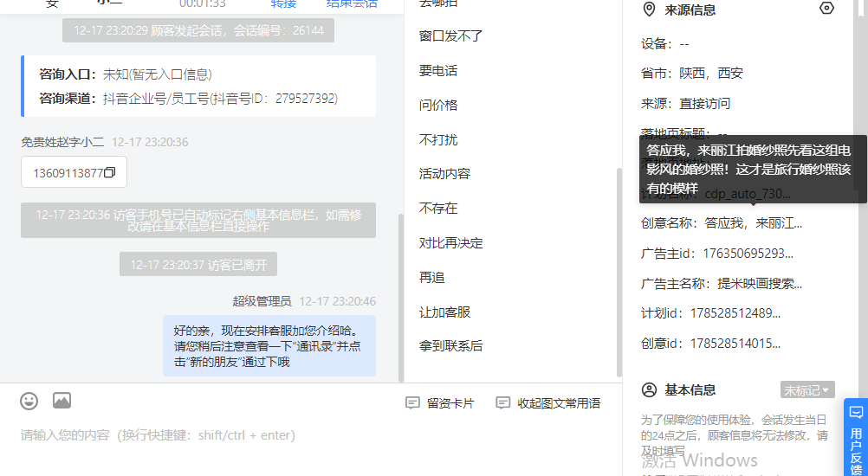The width and height of the screenshot is (868, 476).
Task: Click the 咨询入口 未知 line
Action: [126, 74]
